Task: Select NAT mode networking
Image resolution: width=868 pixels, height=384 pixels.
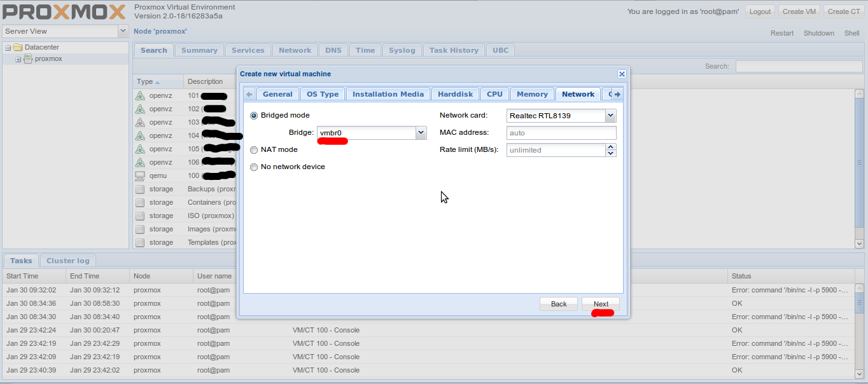Action: pyautogui.click(x=254, y=149)
